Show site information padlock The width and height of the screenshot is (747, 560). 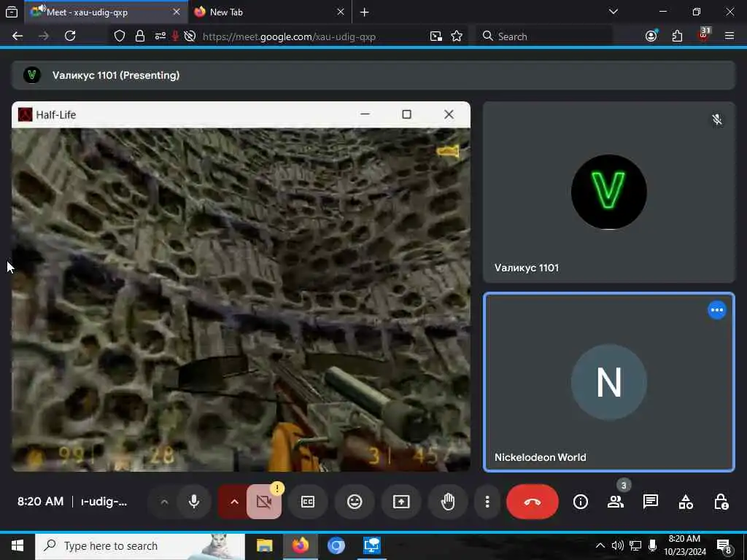tap(139, 36)
